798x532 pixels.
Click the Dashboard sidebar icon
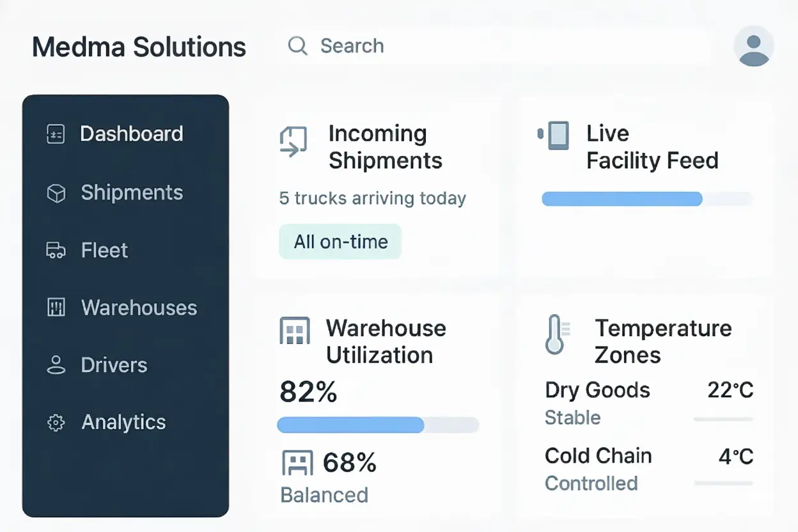click(x=56, y=134)
